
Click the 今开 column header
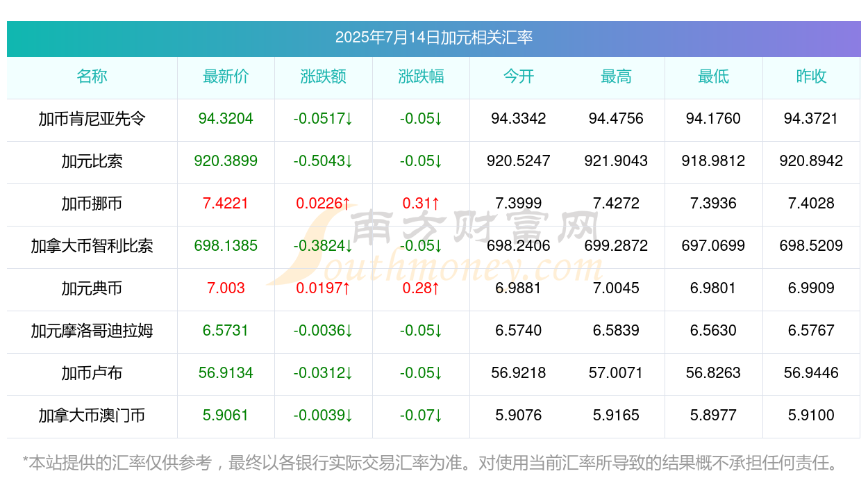point(519,76)
